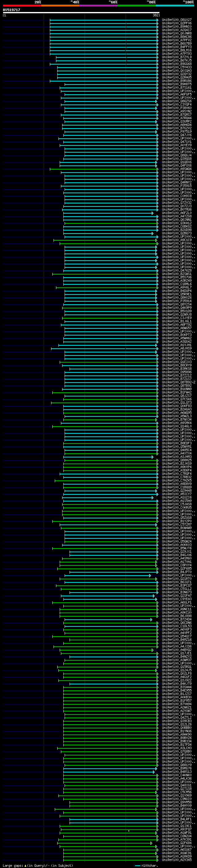Select hit label UniRef100_Q2F684
The width and height of the screenshot is (197, 868).
pos(177,843)
